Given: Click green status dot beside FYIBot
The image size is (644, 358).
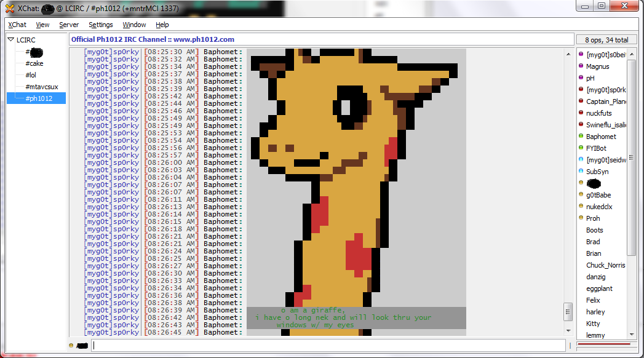Looking at the screenshot, I should pyautogui.click(x=581, y=148).
